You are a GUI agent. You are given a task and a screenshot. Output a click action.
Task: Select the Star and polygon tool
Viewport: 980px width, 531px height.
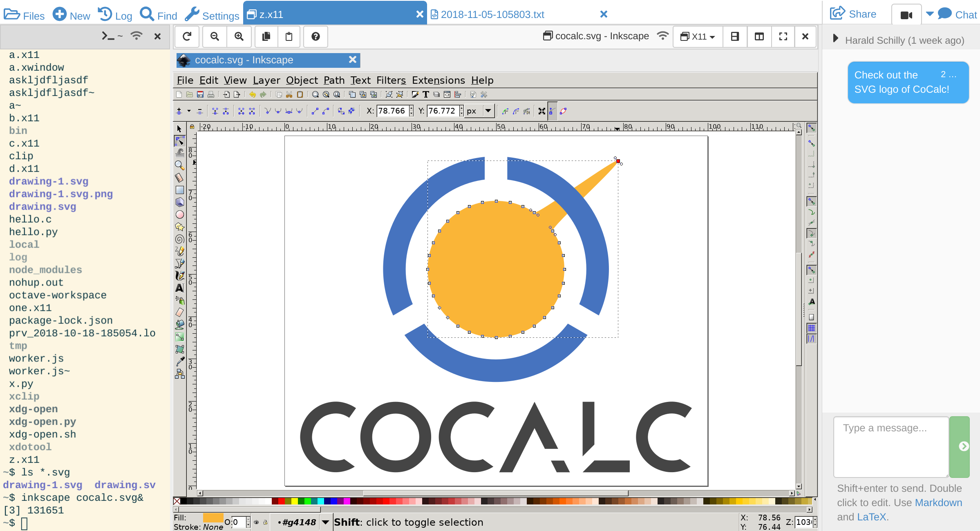point(179,227)
